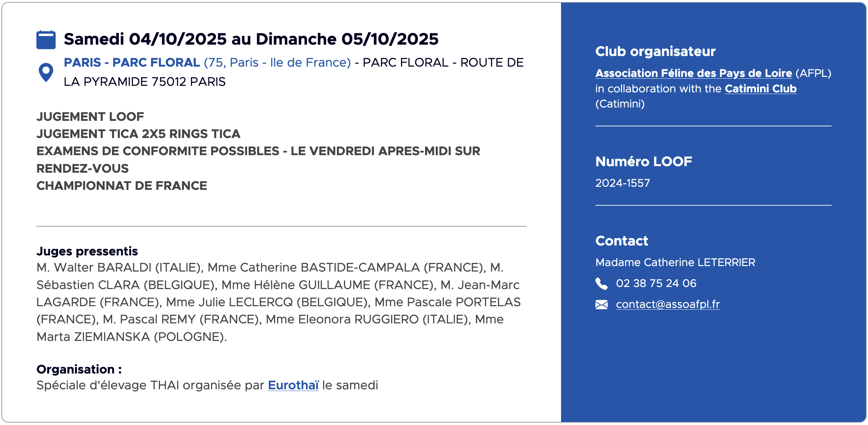Email contact@assoafpl.fr
868x425 pixels.
668,304
